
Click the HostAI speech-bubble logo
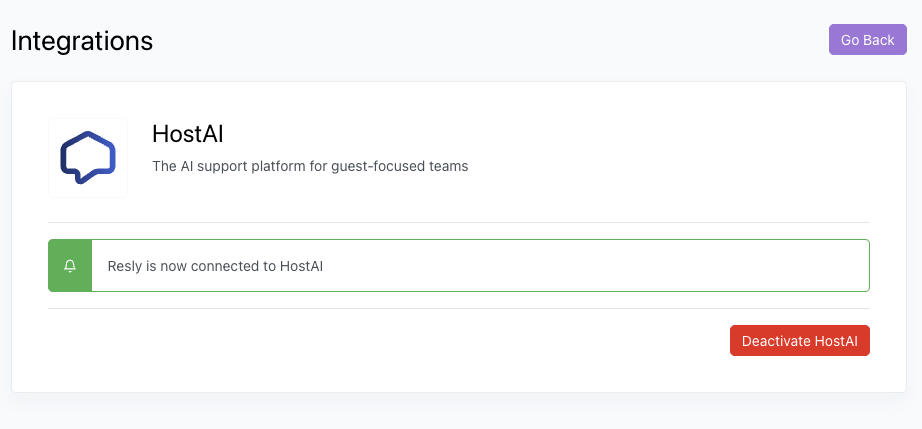pos(88,157)
